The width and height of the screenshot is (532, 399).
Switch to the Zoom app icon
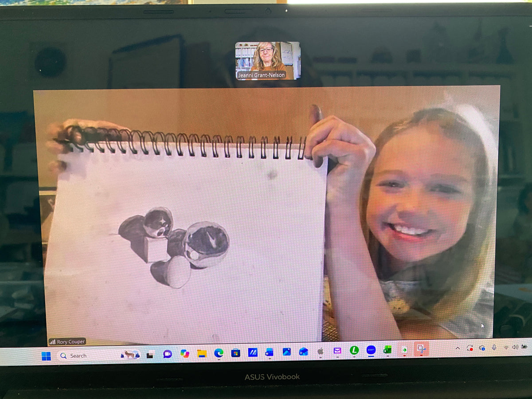pyautogui.click(x=371, y=350)
